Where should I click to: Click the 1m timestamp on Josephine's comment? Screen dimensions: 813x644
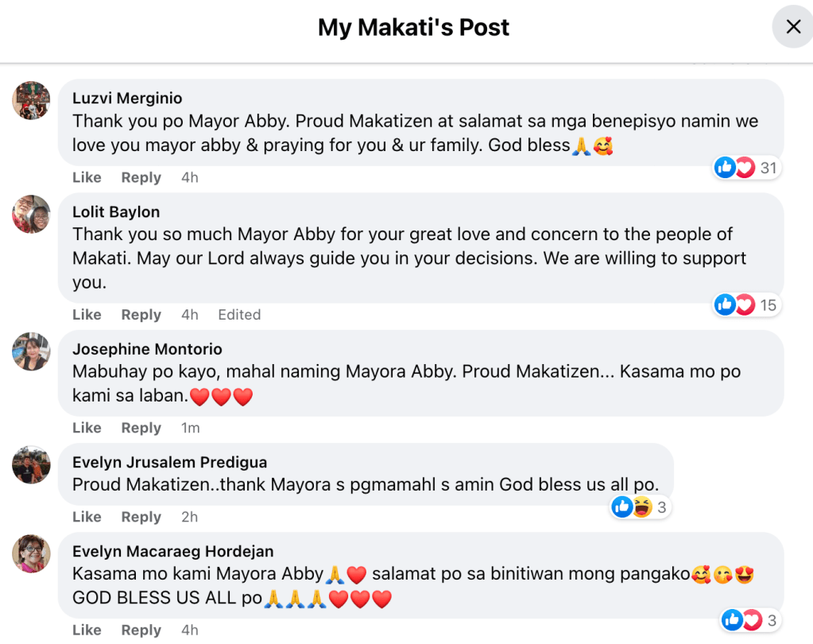pos(190,428)
